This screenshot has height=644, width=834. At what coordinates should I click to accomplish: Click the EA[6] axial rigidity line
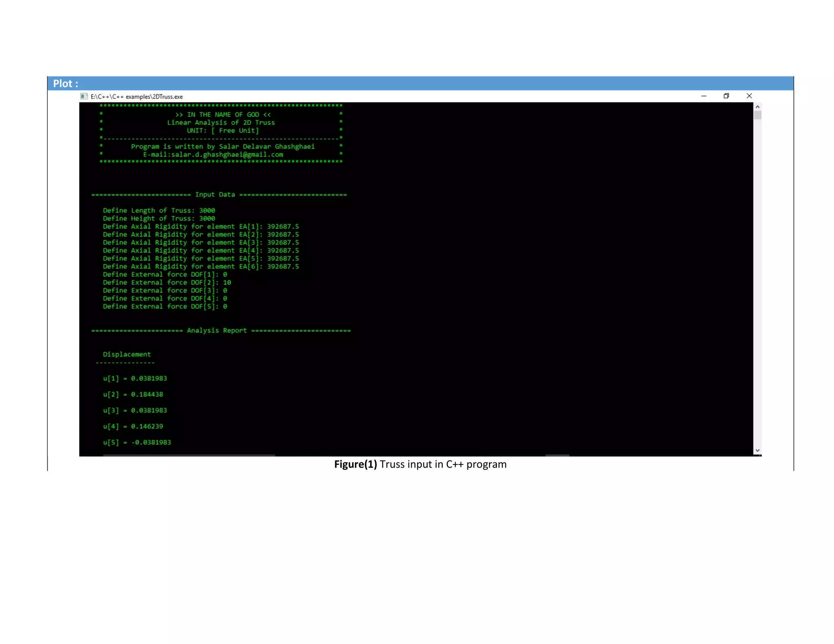(x=201, y=267)
